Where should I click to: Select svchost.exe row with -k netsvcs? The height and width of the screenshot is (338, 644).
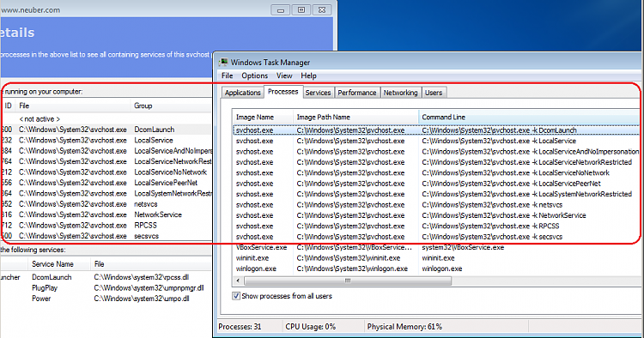436,205
